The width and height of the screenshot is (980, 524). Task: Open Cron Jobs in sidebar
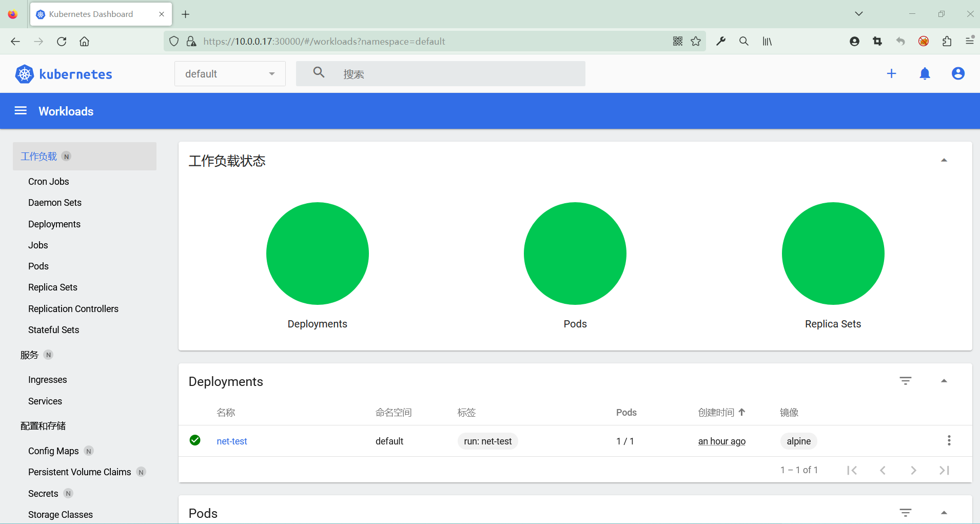click(x=48, y=181)
